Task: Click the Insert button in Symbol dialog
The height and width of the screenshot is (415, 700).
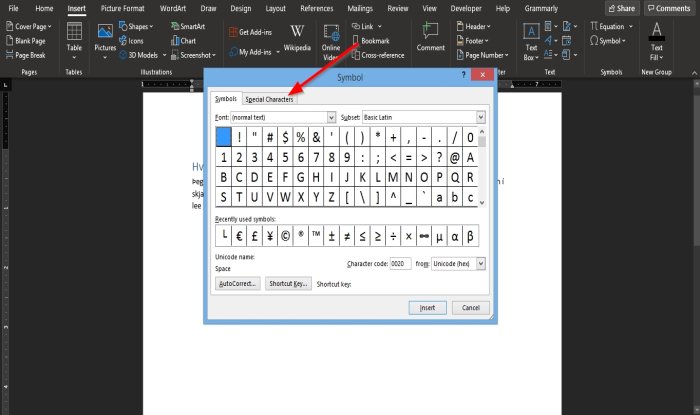Action: [x=427, y=307]
